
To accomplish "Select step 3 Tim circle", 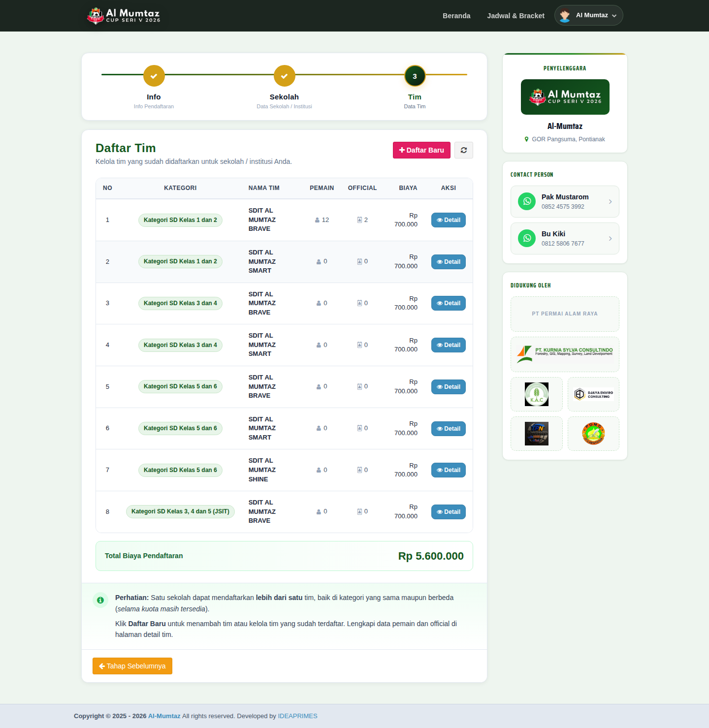I will tap(415, 76).
